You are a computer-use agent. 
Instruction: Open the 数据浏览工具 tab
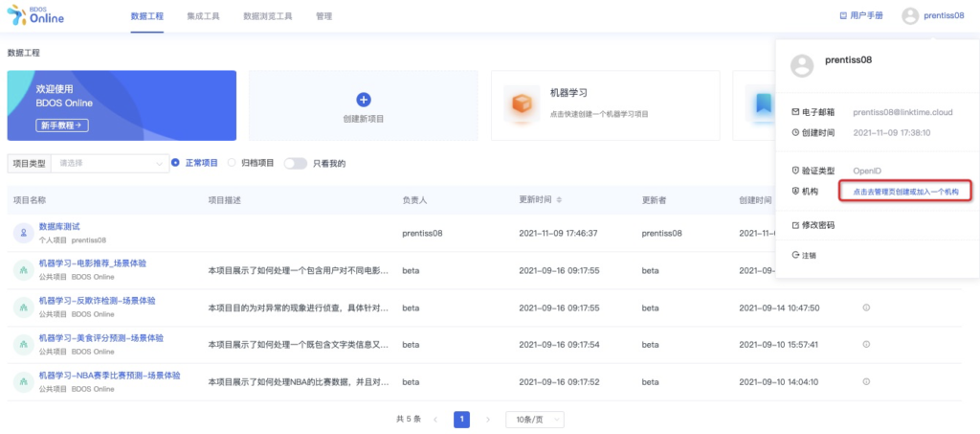268,16
